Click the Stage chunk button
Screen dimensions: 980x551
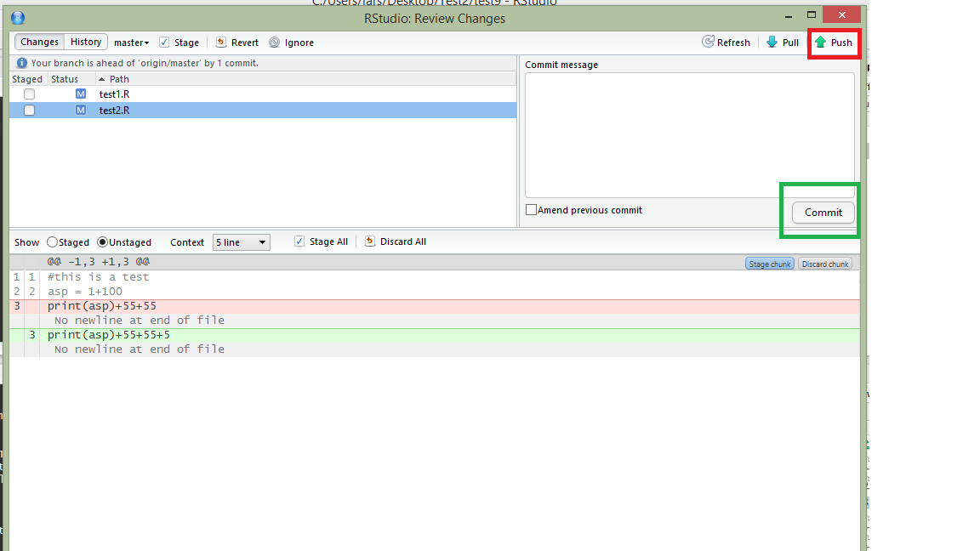pyautogui.click(x=769, y=264)
